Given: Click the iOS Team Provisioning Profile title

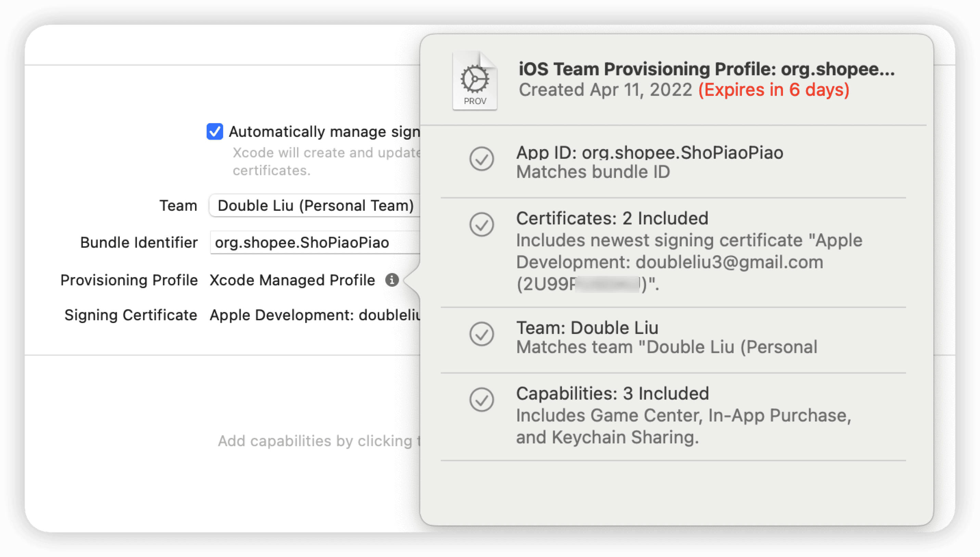Looking at the screenshot, I should 706,69.
